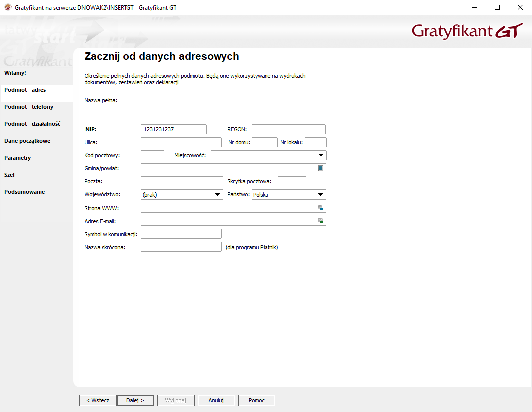532x412 pixels.
Task: Click the Kod pocztowy field
Action: (152, 155)
